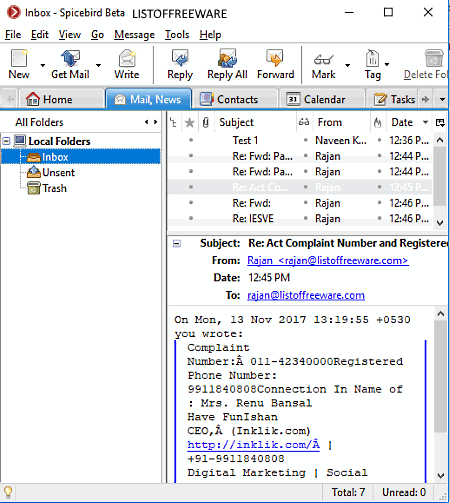Toggle star on Re: IESVE message
The width and height of the screenshot is (450, 503).
tap(191, 219)
